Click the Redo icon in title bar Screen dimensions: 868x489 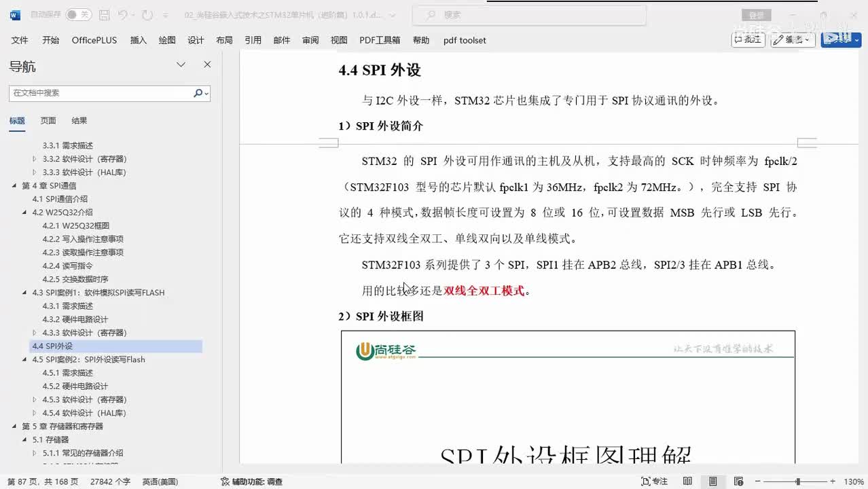[x=147, y=14]
